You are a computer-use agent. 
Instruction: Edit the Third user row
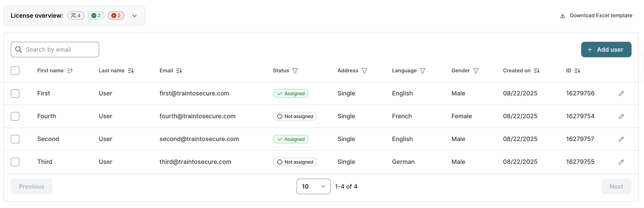click(621, 162)
